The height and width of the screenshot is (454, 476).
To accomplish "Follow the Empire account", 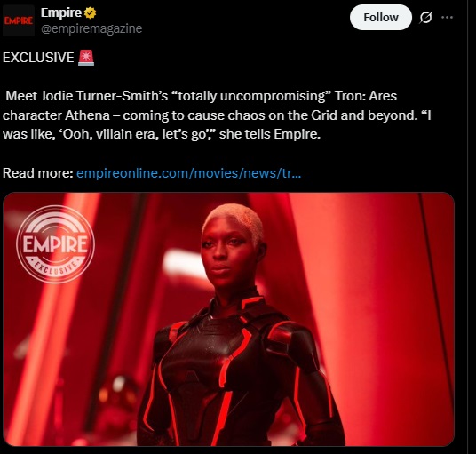I will (381, 17).
